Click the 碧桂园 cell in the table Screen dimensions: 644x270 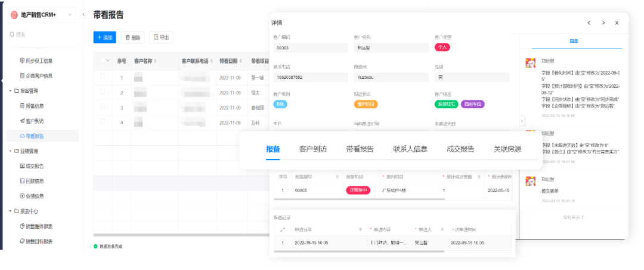coord(256,108)
